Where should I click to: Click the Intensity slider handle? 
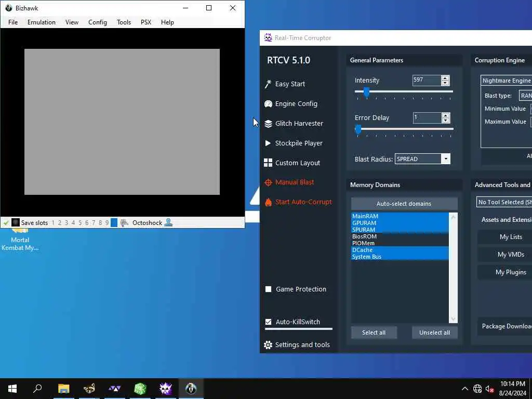pos(366,92)
